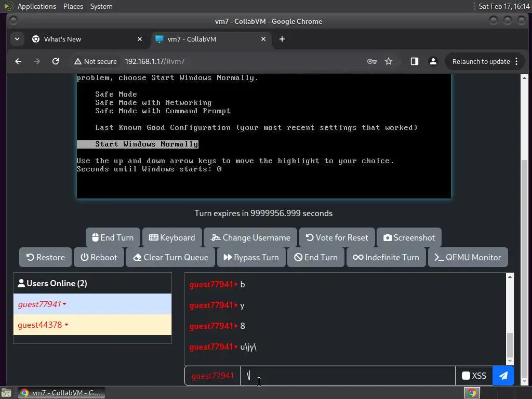Click the page scrollbar up arrow
Viewport: 532px width, 399px height.
click(x=524, y=78)
